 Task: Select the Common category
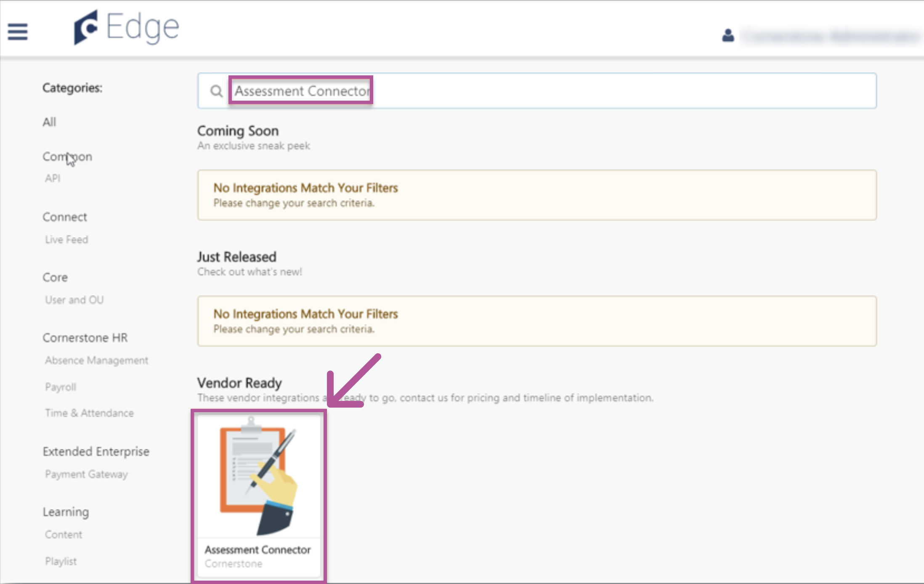coord(67,157)
